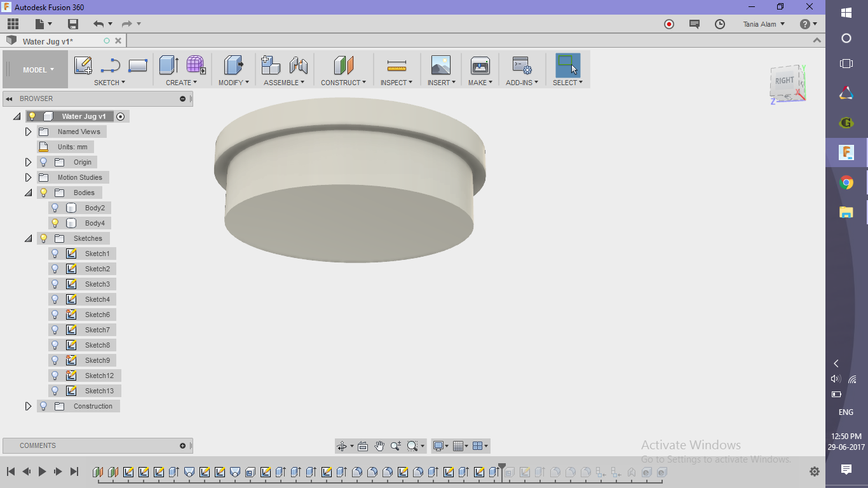
Task: Open the INSPECT menu
Action: tap(397, 83)
